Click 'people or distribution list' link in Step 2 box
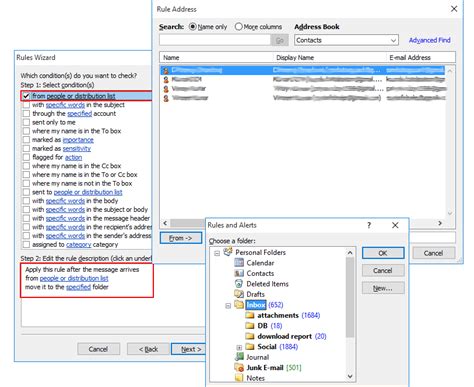474x387 pixels. coord(74,278)
